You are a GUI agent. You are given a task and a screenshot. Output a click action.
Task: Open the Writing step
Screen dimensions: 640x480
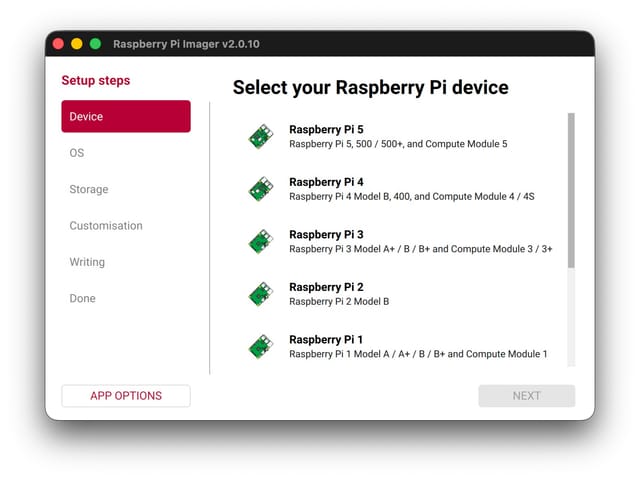click(87, 262)
